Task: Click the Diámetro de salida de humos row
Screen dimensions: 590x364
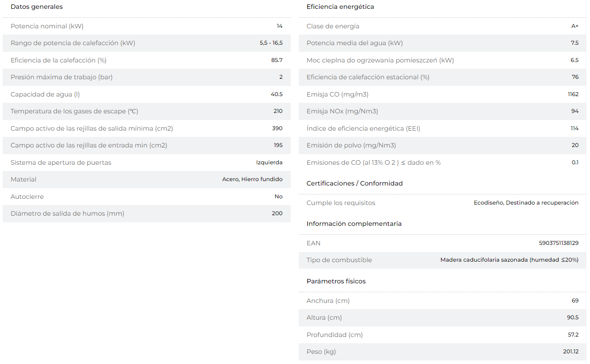Action: [147, 214]
